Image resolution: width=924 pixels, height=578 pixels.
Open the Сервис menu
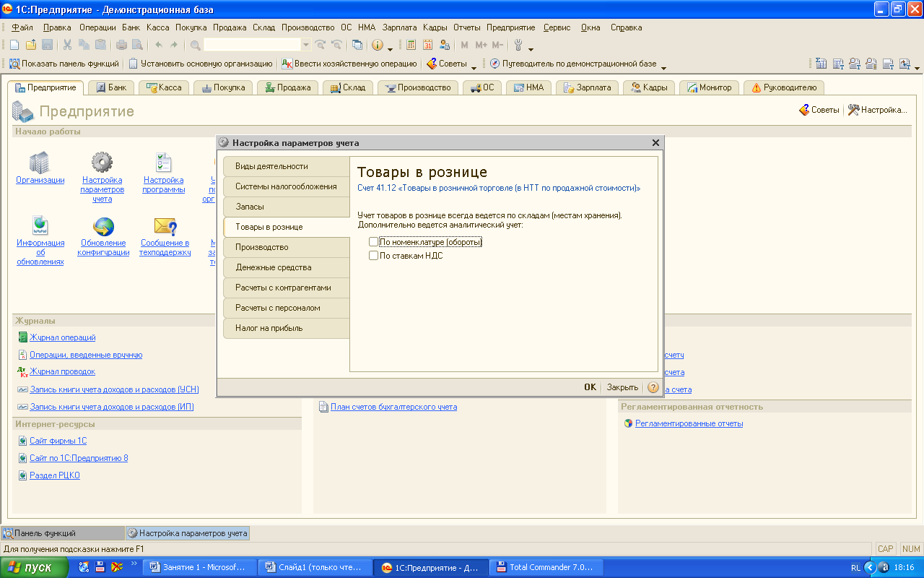coord(557,27)
